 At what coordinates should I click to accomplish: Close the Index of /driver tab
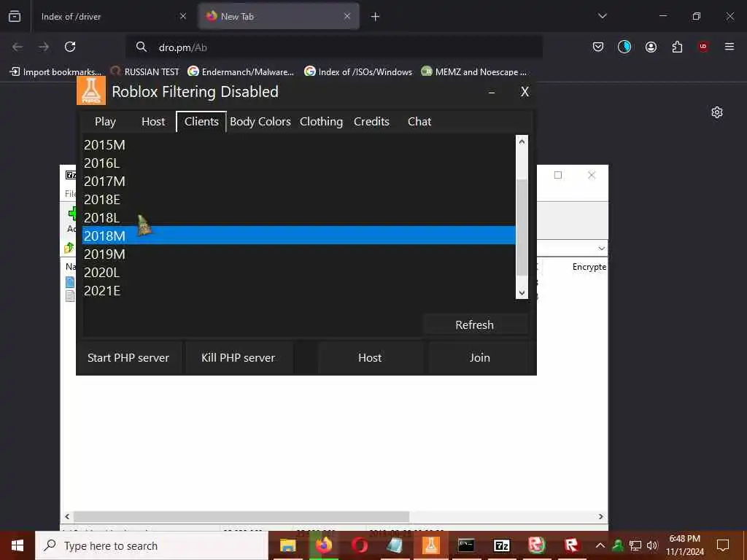coord(183,16)
